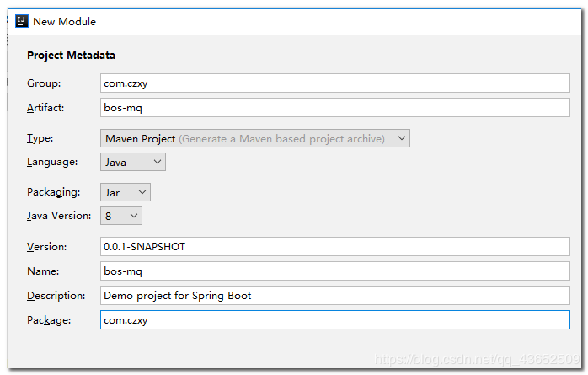Click the Group label
The image size is (588, 375).
point(43,83)
